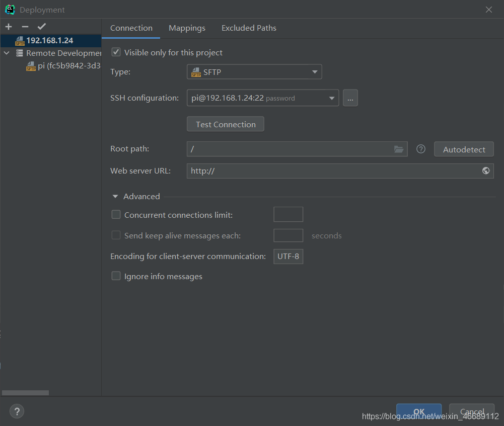Select the 192.168.1.24 SFTP server entry
The height and width of the screenshot is (426, 504).
51,40
